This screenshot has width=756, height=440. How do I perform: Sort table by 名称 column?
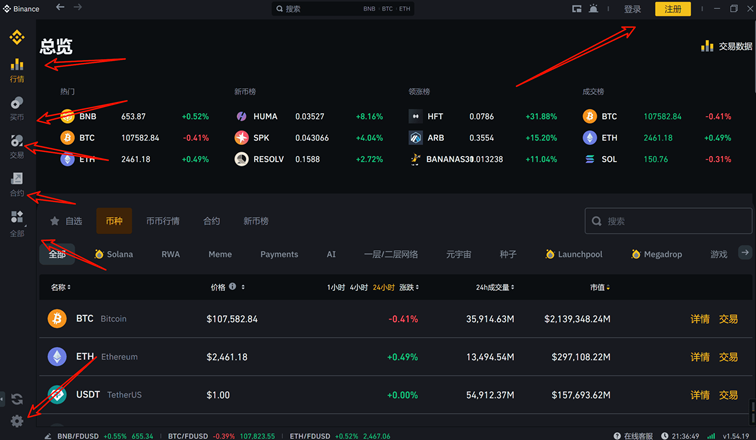[x=61, y=287]
